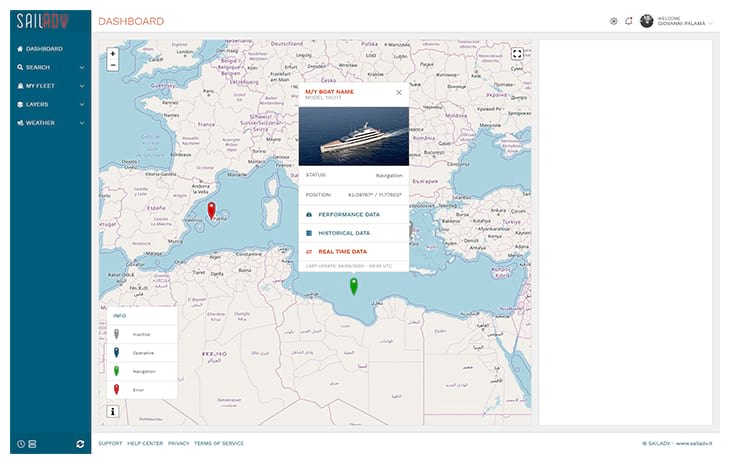This screenshot has width=730, height=464.
Task: Zoom in the map with plus button
Action: (x=113, y=54)
